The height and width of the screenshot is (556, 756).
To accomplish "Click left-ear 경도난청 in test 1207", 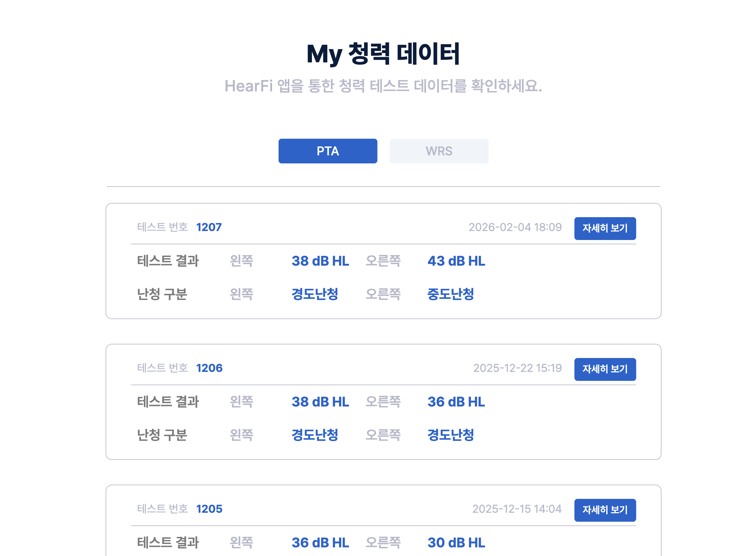I will [x=315, y=294].
